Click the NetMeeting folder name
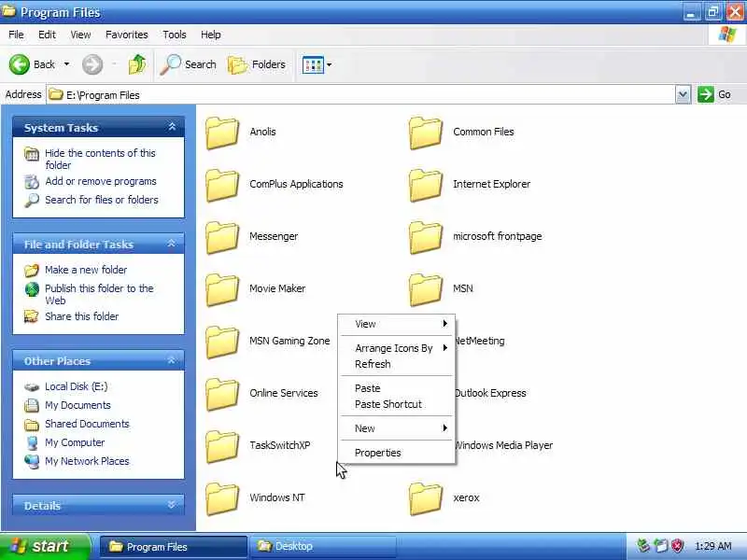747x560 pixels. click(480, 341)
